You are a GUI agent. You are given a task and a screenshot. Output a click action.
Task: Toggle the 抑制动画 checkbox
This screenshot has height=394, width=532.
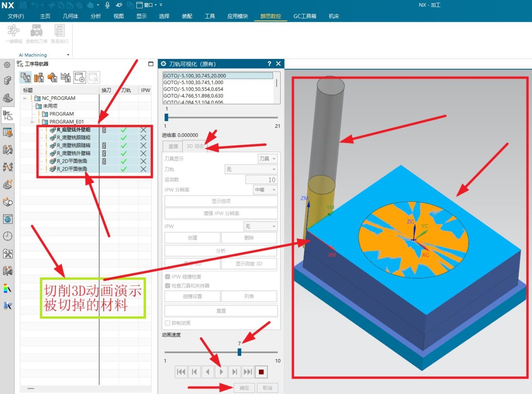168,323
